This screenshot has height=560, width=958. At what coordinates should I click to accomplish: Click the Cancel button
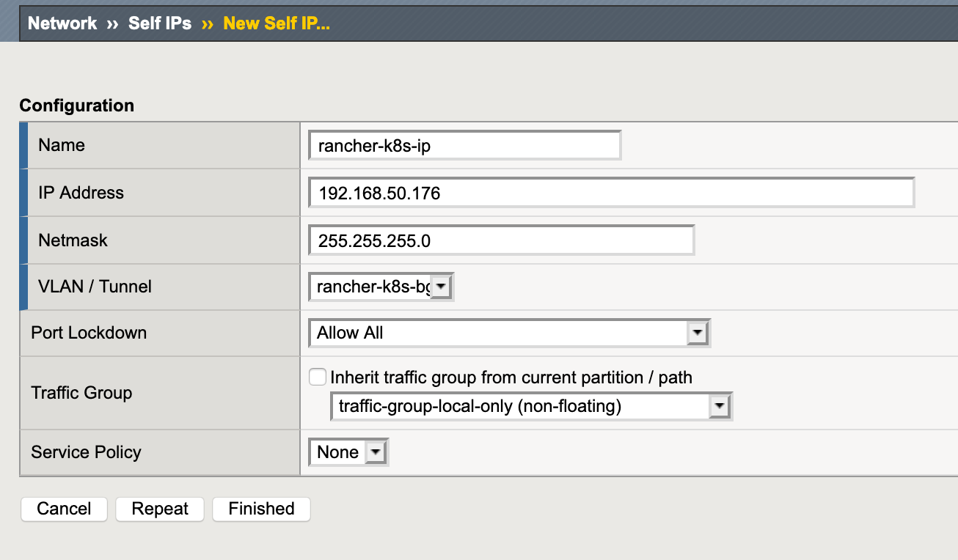click(x=65, y=509)
